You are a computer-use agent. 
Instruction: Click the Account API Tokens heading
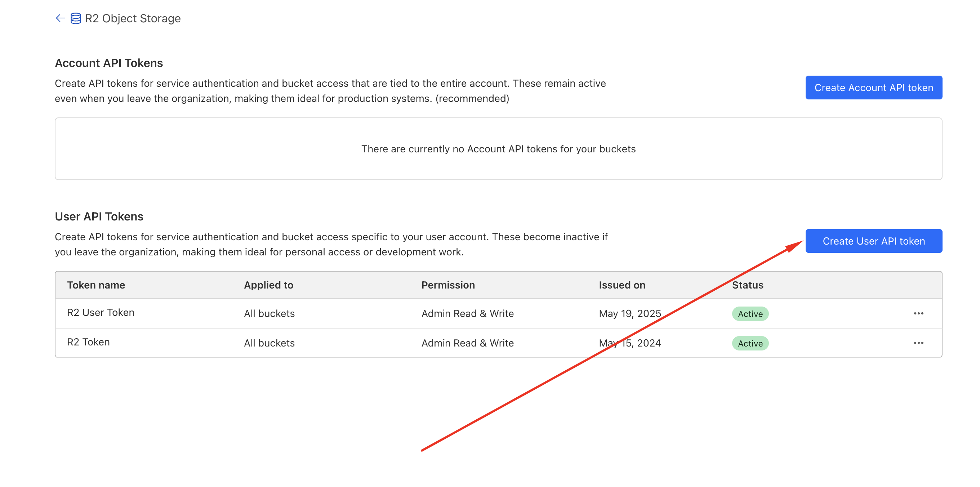pyautogui.click(x=109, y=63)
